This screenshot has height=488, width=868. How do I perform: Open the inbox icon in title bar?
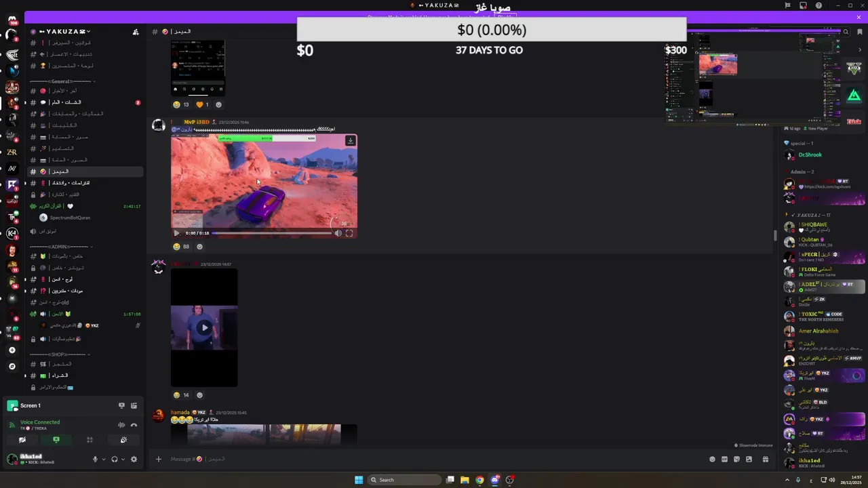tap(803, 5)
